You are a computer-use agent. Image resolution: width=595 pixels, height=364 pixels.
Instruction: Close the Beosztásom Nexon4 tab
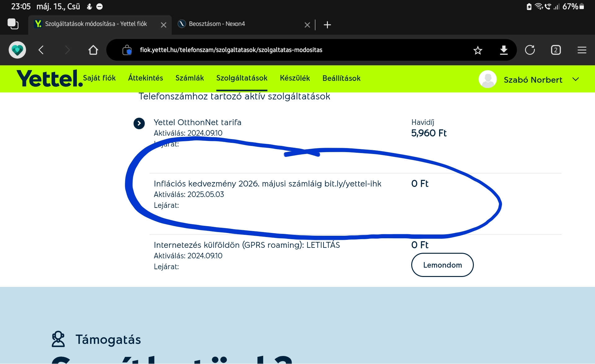point(307,25)
